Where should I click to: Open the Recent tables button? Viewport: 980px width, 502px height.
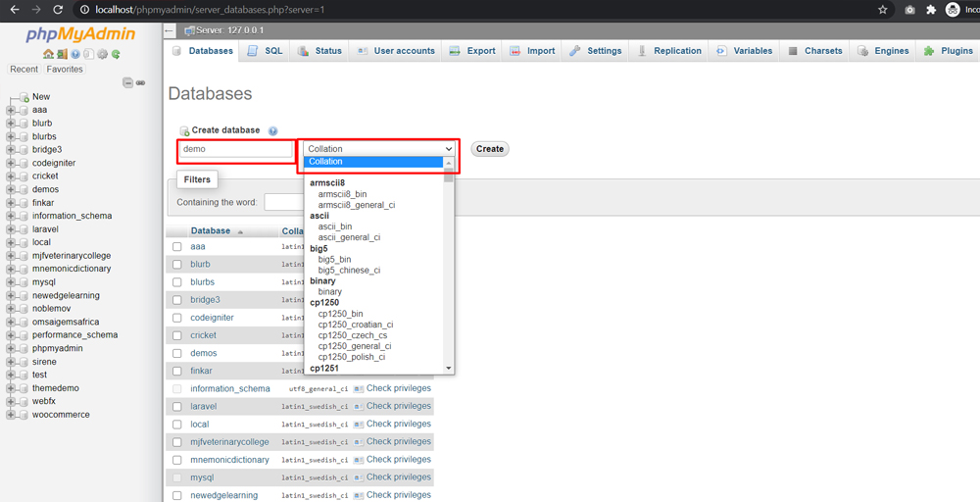pos(24,70)
